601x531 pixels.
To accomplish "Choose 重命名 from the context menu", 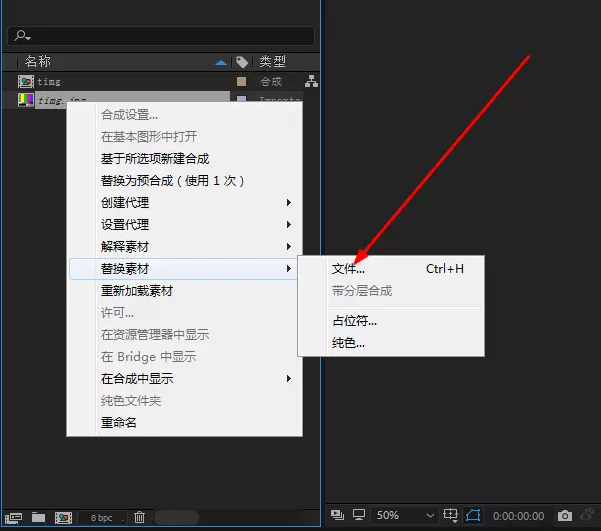I will (118, 423).
